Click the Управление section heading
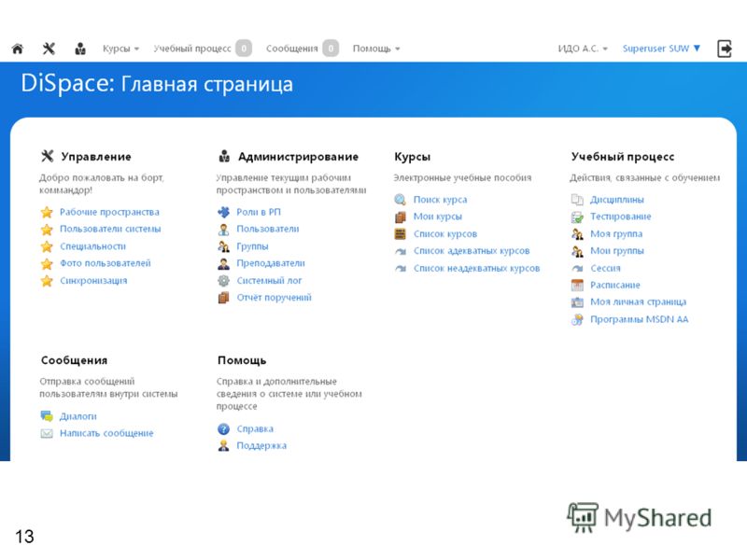 pyautogui.click(x=96, y=157)
